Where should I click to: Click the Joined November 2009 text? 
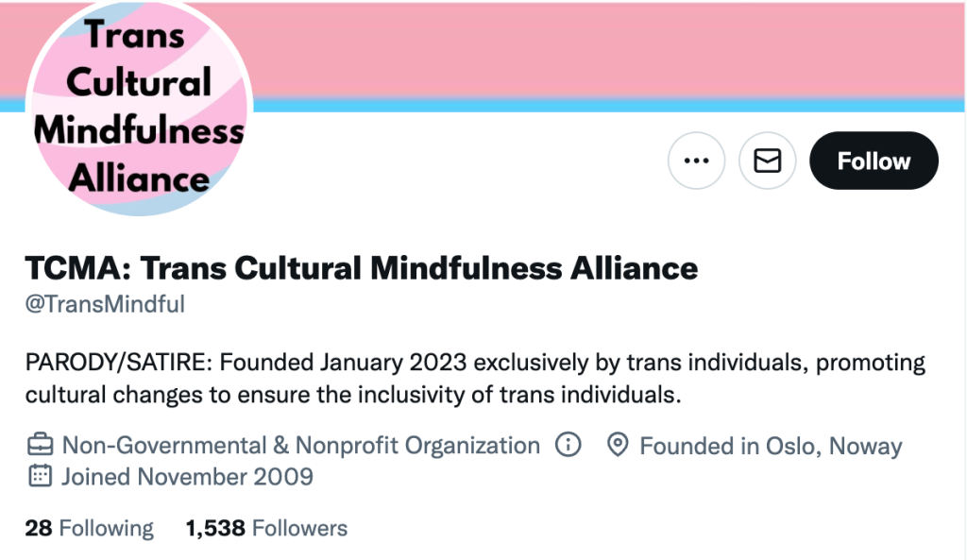click(187, 476)
